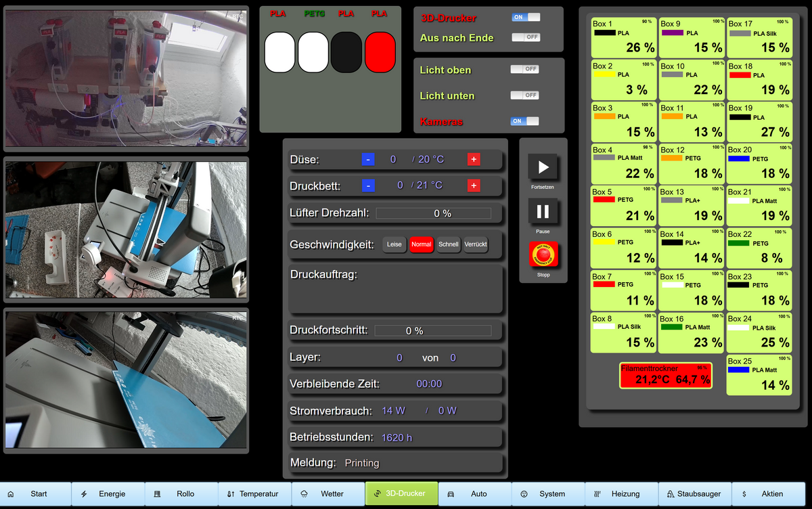Enable the Aus nach Ende switch
Screen dimensions: 812x509
526,37
